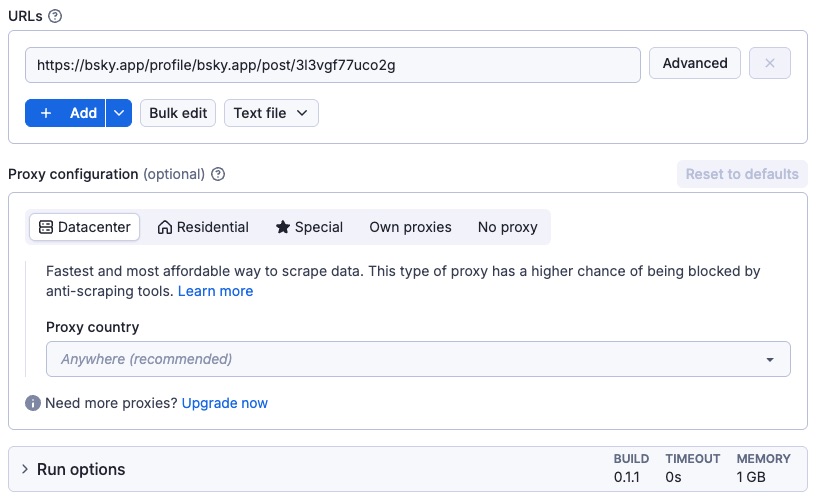Remove the URL with the X button
821x501 pixels.
[769, 63]
